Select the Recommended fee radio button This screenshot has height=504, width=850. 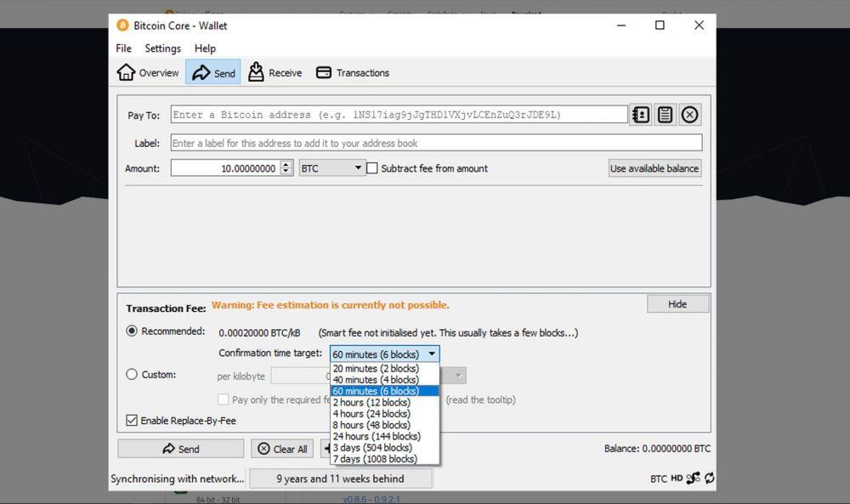[x=132, y=331]
